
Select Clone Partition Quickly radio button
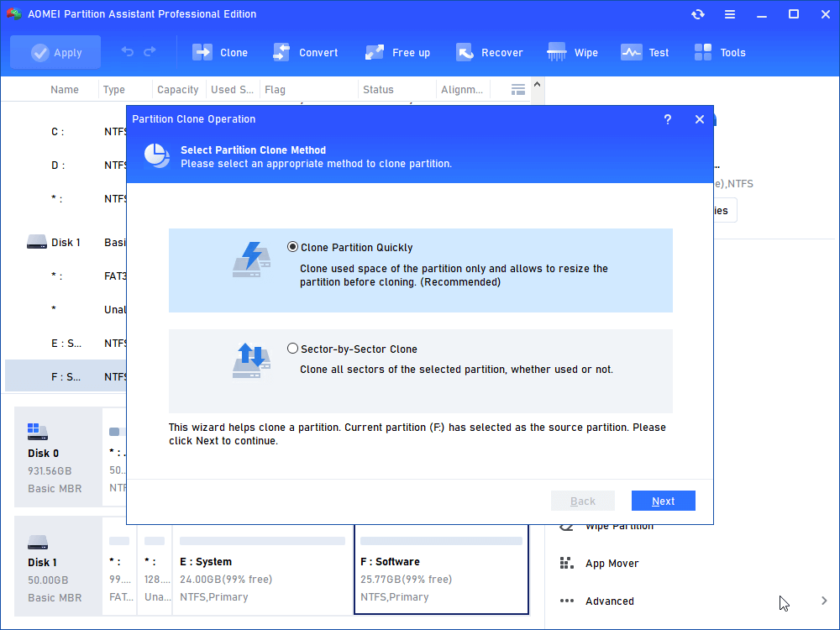(292, 247)
